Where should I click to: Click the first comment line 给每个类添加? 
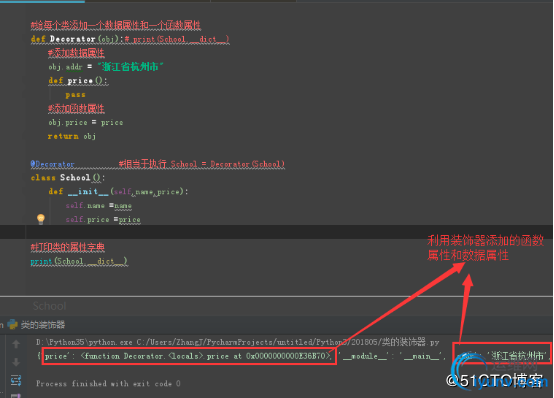[x=116, y=25]
